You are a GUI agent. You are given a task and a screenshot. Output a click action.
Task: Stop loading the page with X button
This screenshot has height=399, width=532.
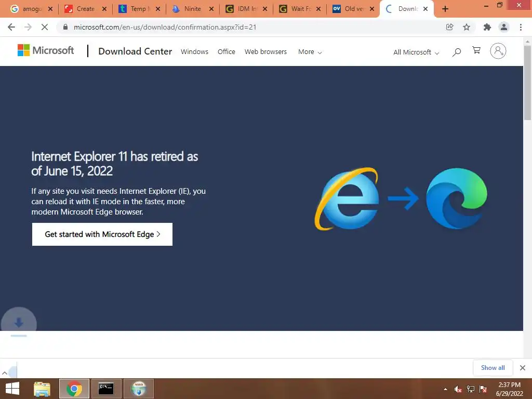point(45,27)
